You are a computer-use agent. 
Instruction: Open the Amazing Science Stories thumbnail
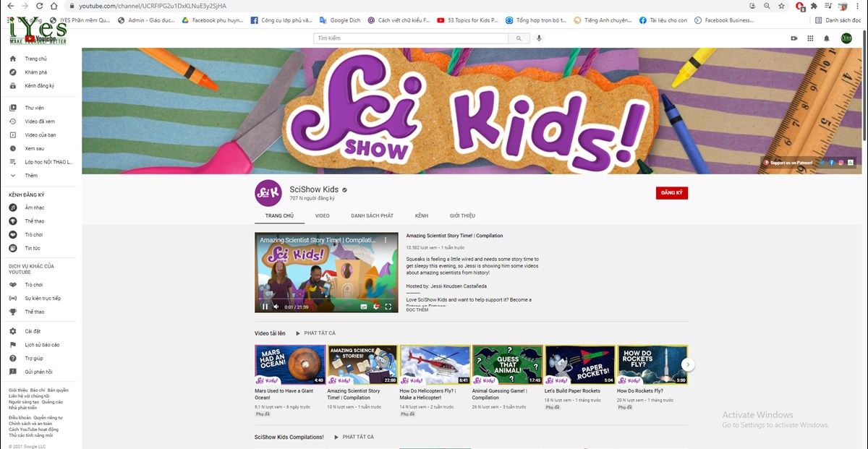click(362, 364)
